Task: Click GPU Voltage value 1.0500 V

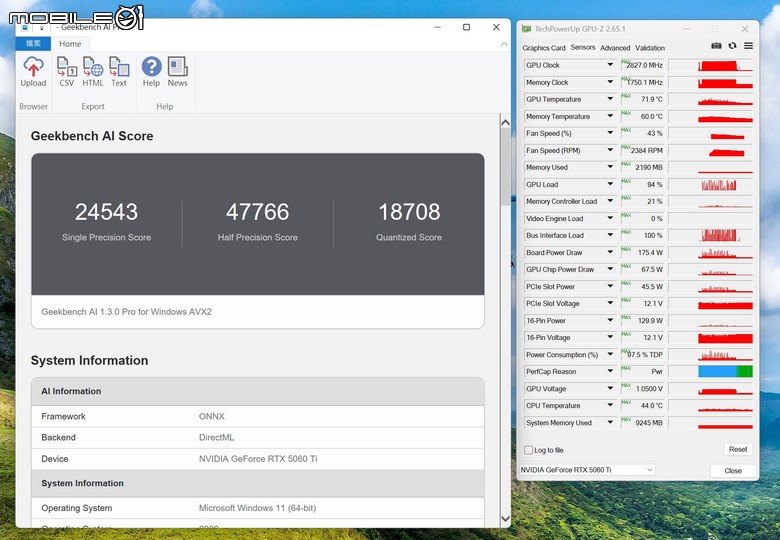Action: tap(649, 388)
